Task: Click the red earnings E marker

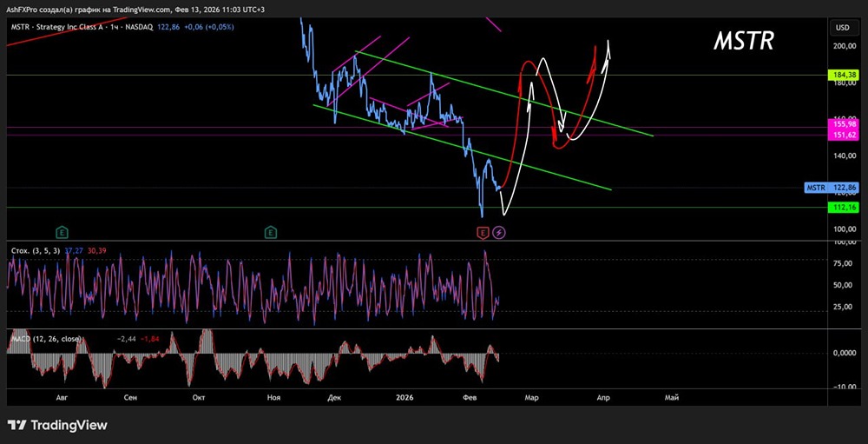Action: [x=483, y=232]
